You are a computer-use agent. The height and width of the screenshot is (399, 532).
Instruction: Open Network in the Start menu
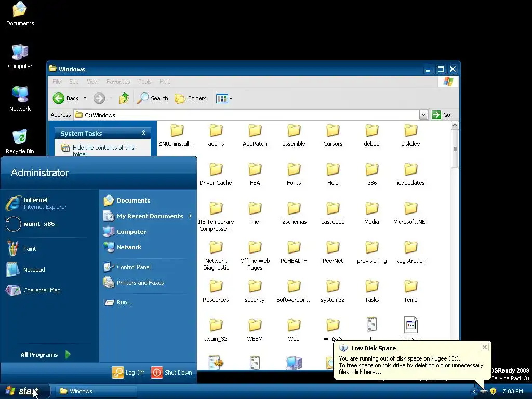[x=122, y=247]
